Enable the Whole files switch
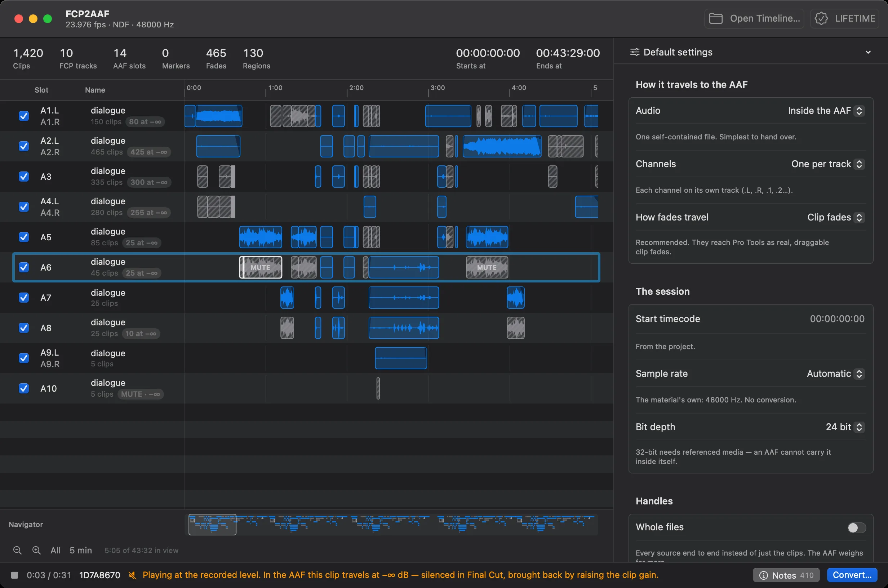Viewport: 888px width, 588px height. 857,527
